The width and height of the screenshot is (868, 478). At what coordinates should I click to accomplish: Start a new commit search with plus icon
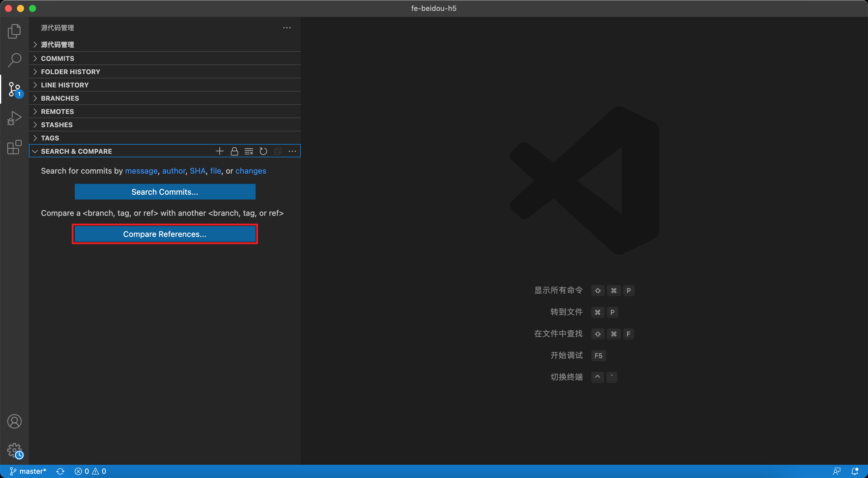pyautogui.click(x=219, y=151)
